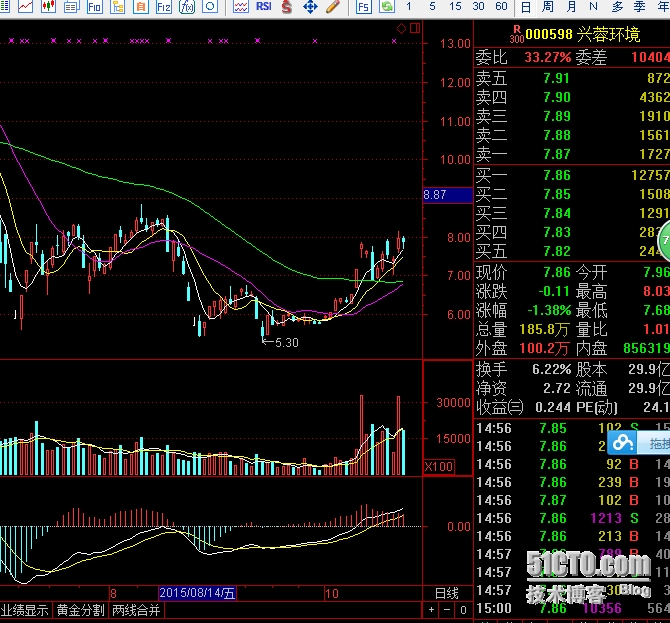Viewport: 670px width, 623px height.
Task: Click sell-four price 7.90
Action: tap(557, 97)
